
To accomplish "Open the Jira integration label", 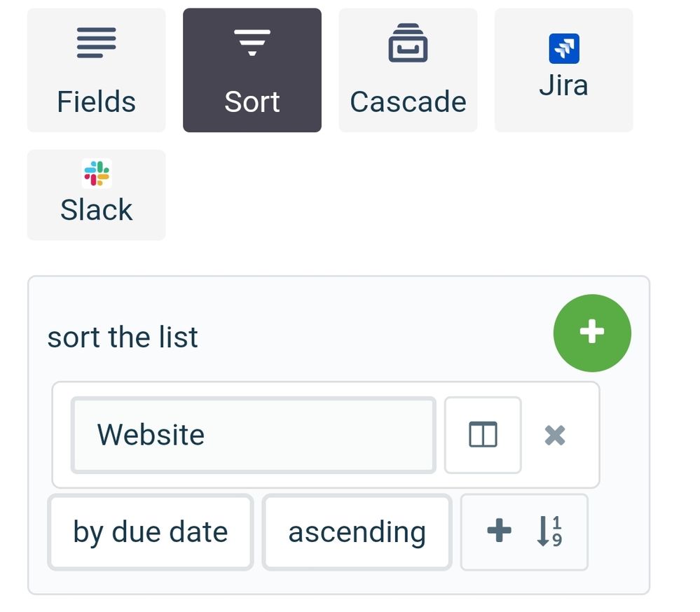I will point(563,86).
